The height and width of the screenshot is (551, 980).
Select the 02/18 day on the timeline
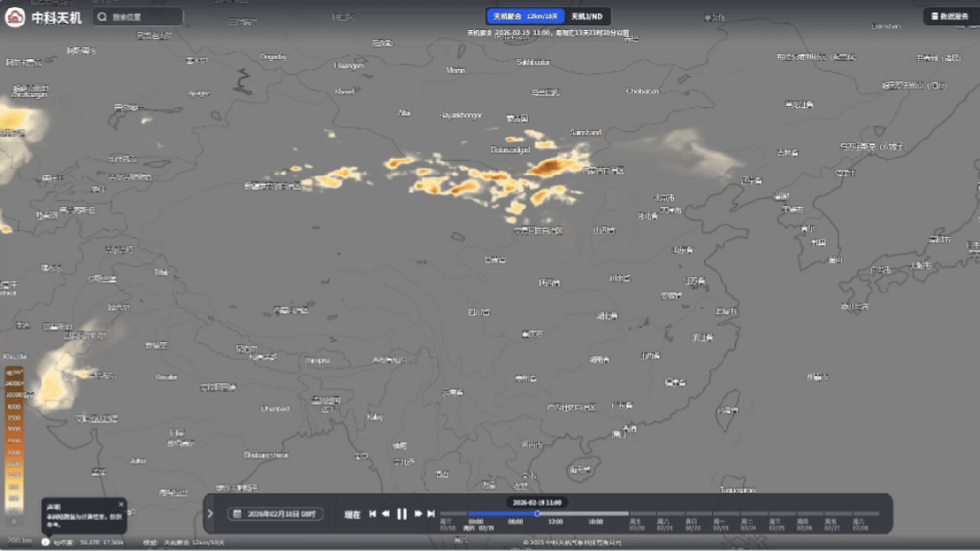tap(448, 525)
